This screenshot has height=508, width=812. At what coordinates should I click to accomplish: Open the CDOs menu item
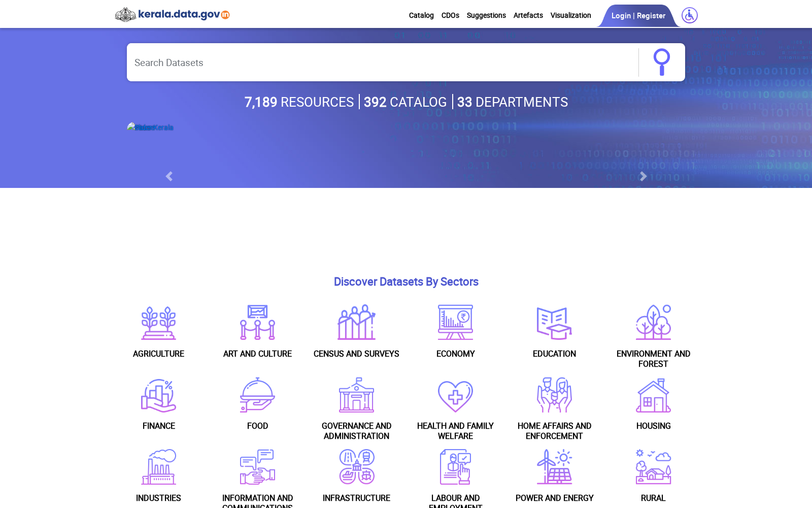(x=450, y=15)
